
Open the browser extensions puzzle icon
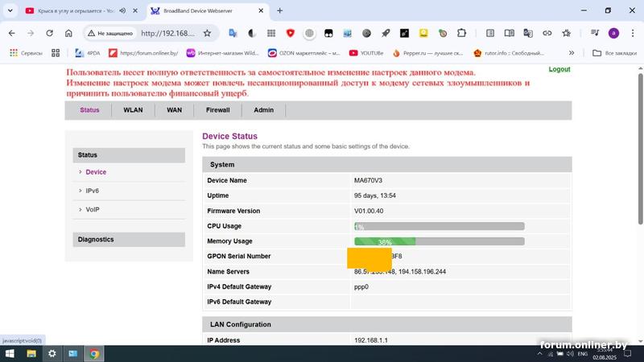coord(461,33)
